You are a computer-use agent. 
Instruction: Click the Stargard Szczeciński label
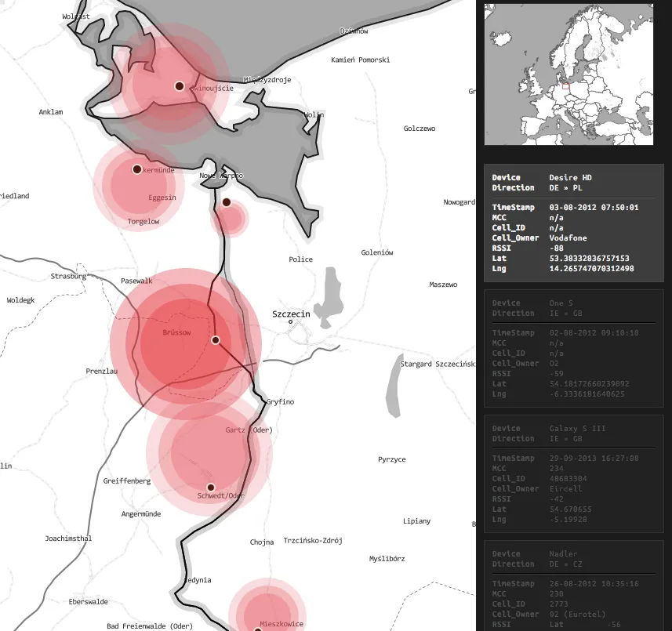(438, 364)
